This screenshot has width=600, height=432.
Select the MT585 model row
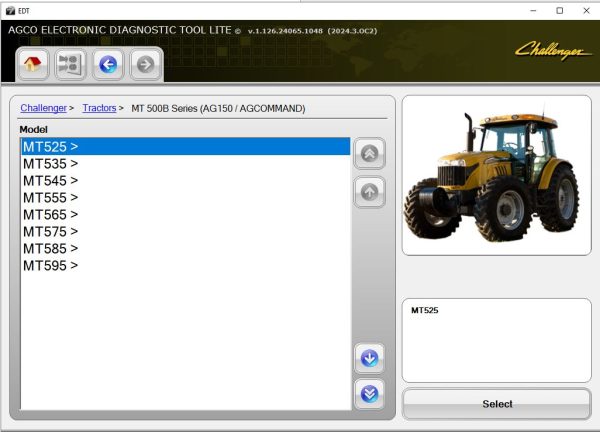186,249
